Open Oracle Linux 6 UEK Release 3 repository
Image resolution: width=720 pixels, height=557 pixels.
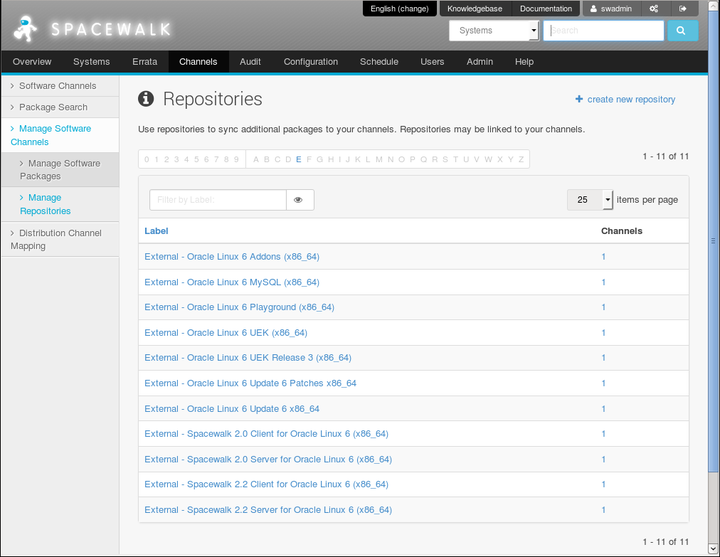(248, 358)
